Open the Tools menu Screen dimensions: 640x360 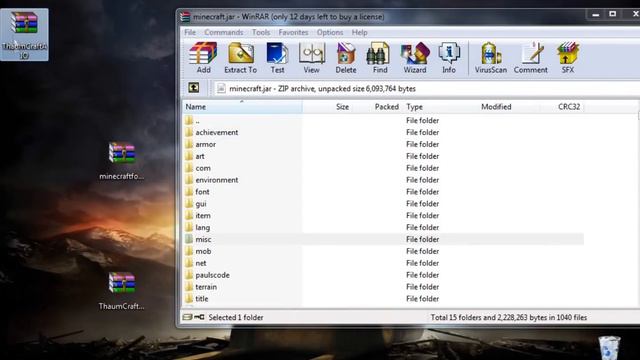point(261,32)
